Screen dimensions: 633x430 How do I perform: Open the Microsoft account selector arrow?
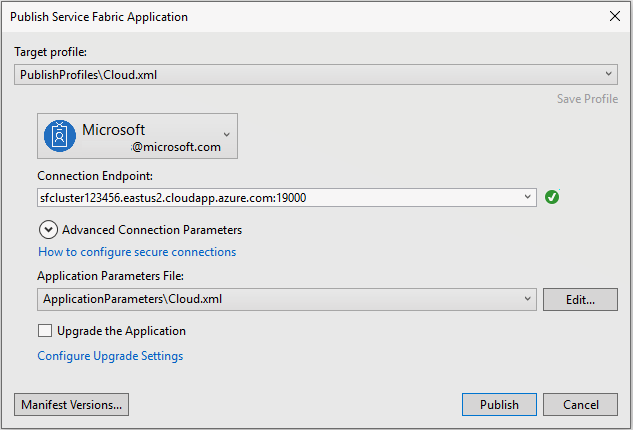(226, 134)
